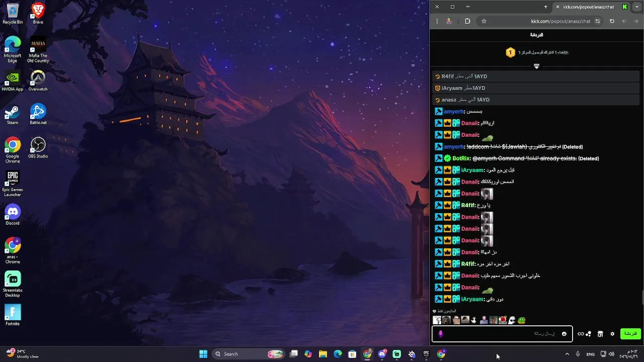Open Epic Games Launcher desktop icon
This screenshot has width=644, height=362.
pyautogui.click(x=13, y=184)
